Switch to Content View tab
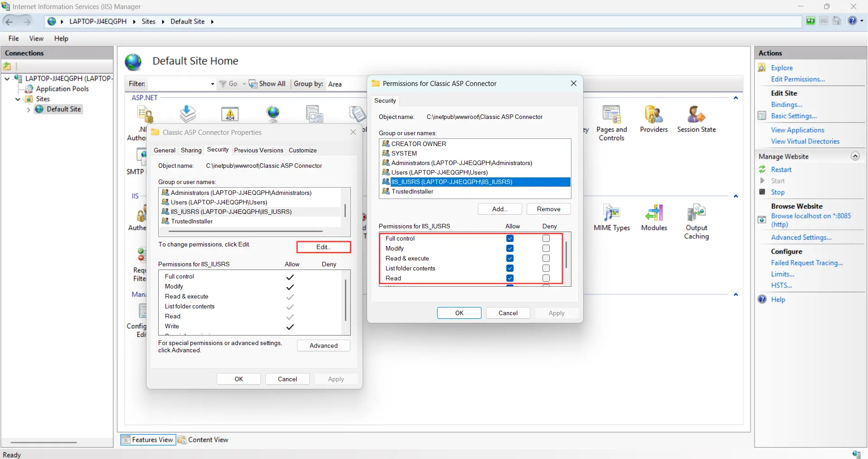 (x=203, y=440)
